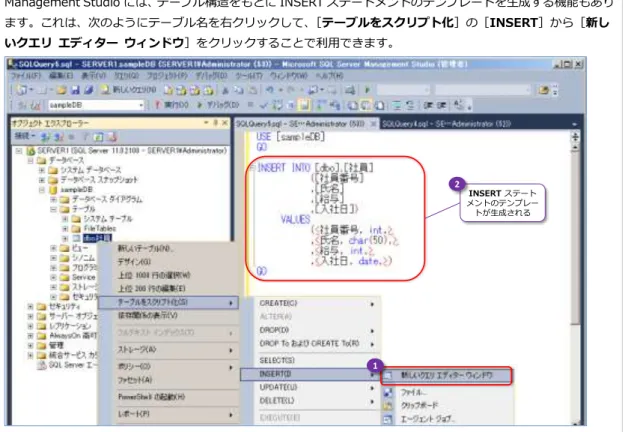Select the セキュリティ folder under SERVER1
This screenshot has height=432, width=625.
pyautogui.click(x=64, y=306)
